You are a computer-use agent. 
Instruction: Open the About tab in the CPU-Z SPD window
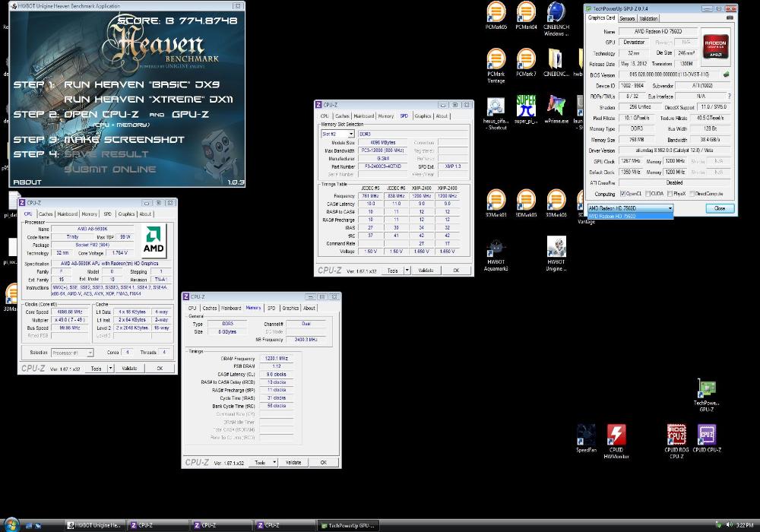(442, 116)
